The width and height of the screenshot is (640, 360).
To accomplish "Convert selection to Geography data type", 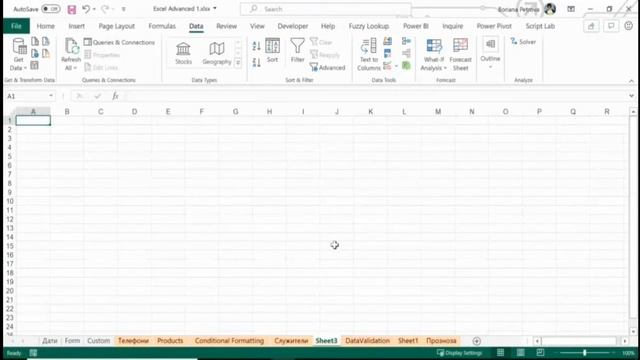I will (217, 53).
